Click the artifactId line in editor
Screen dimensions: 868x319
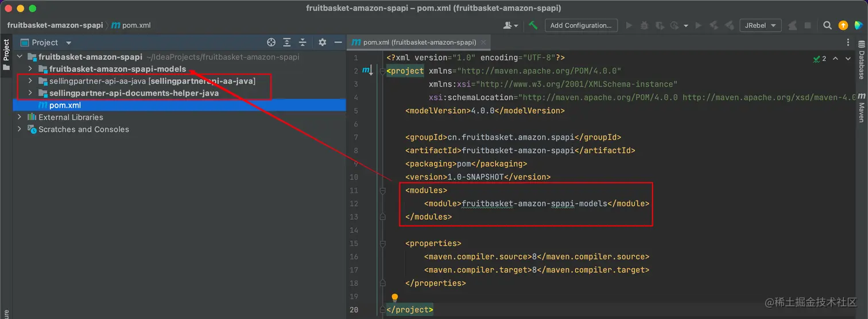pyautogui.click(x=520, y=151)
